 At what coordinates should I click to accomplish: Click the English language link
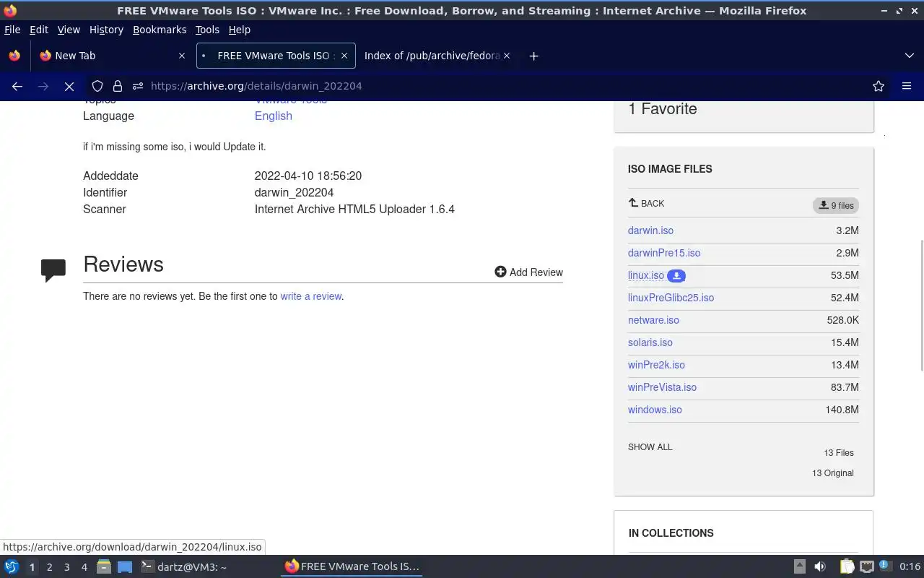coord(273,116)
